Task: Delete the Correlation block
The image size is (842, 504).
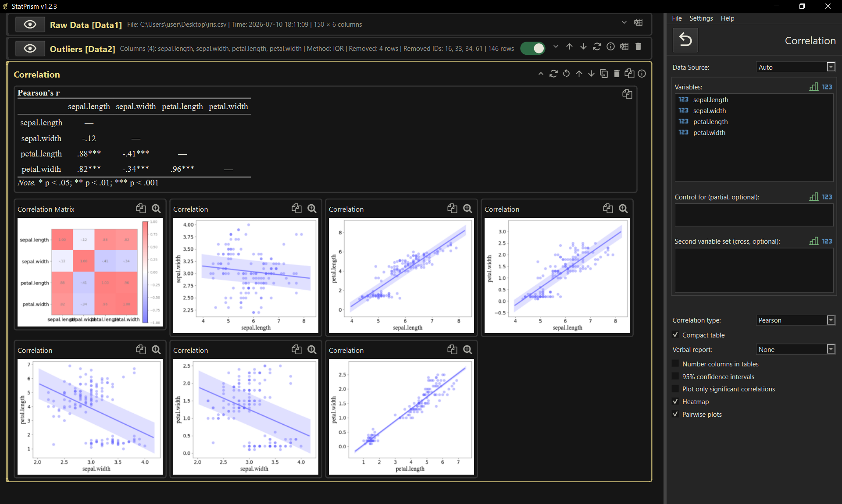Action: coord(617,74)
